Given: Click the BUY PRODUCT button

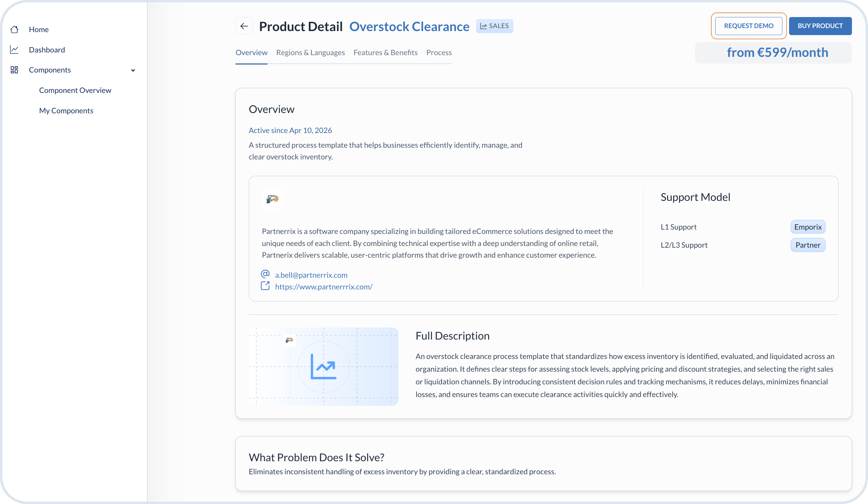Looking at the screenshot, I should (820, 26).
